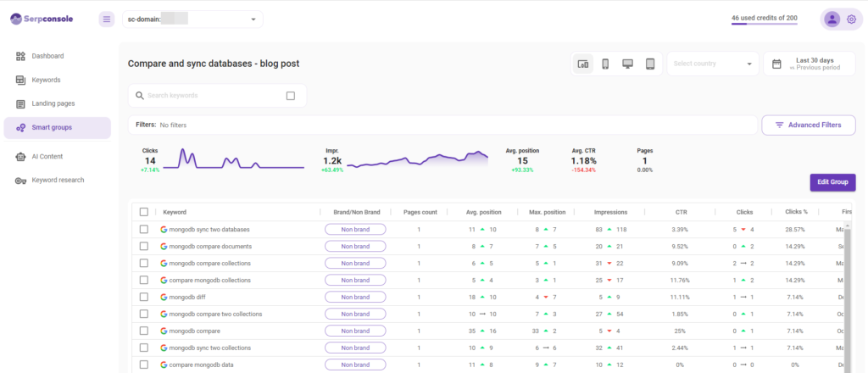Viewport: 868px width, 373px height.
Task: Check the row compare mongodb data
Action: tap(144, 365)
